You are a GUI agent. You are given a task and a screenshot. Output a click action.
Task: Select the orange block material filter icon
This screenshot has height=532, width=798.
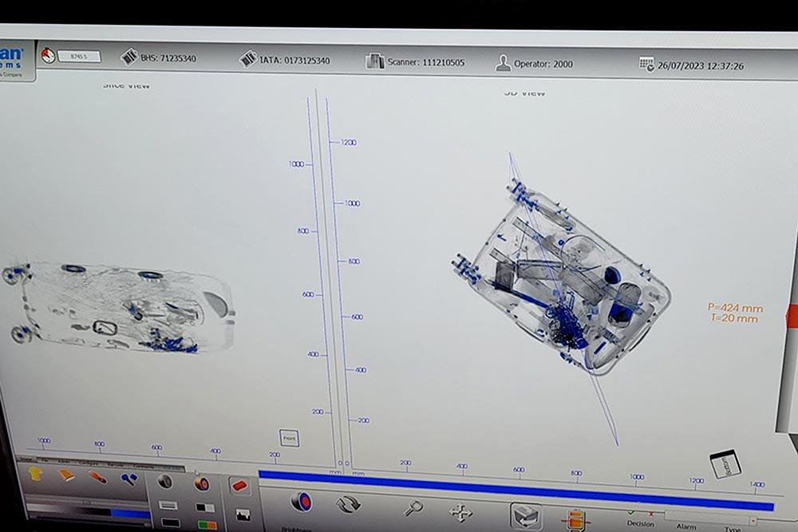coord(66,475)
